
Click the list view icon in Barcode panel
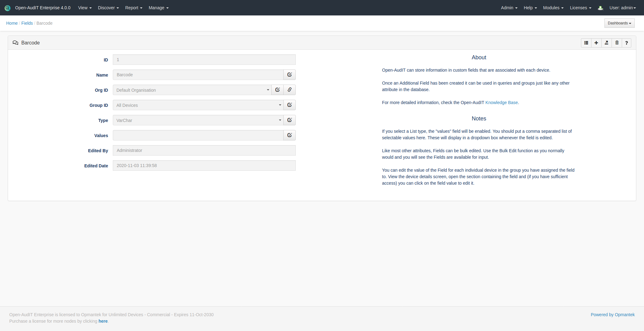pos(586,43)
